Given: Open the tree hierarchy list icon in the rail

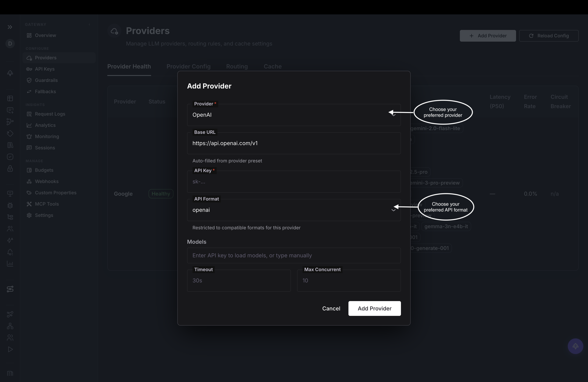Looking at the screenshot, I should coord(10,217).
